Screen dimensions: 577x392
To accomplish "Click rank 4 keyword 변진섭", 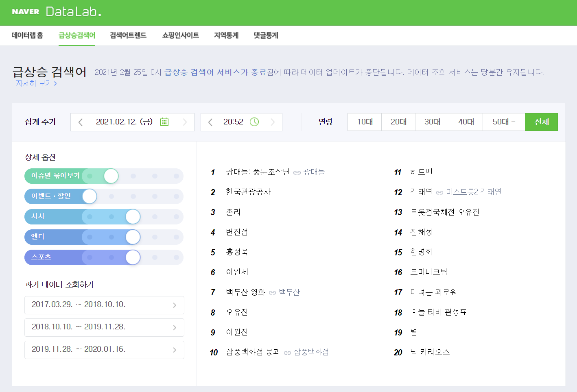I will point(237,232).
